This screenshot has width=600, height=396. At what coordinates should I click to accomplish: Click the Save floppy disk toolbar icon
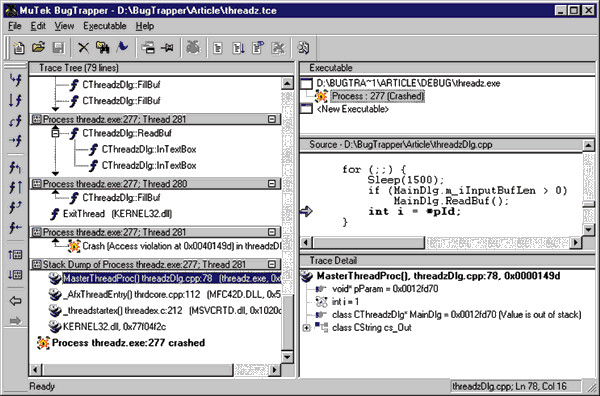tap(59, 48)
